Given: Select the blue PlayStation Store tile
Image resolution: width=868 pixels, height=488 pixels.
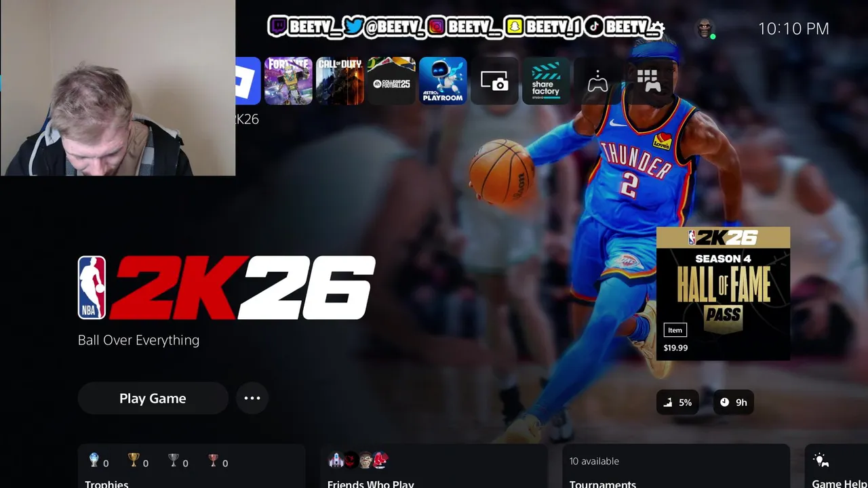Looking at the screenshot, I should 248,81.
